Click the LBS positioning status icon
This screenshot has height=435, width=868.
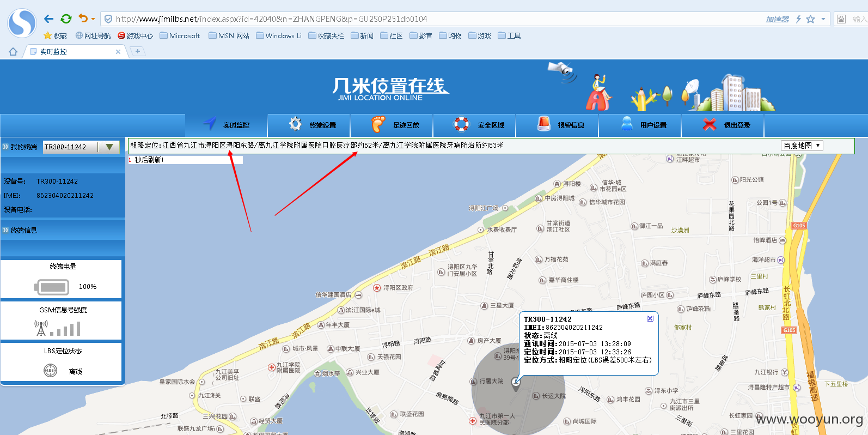[x=50, y=371]
